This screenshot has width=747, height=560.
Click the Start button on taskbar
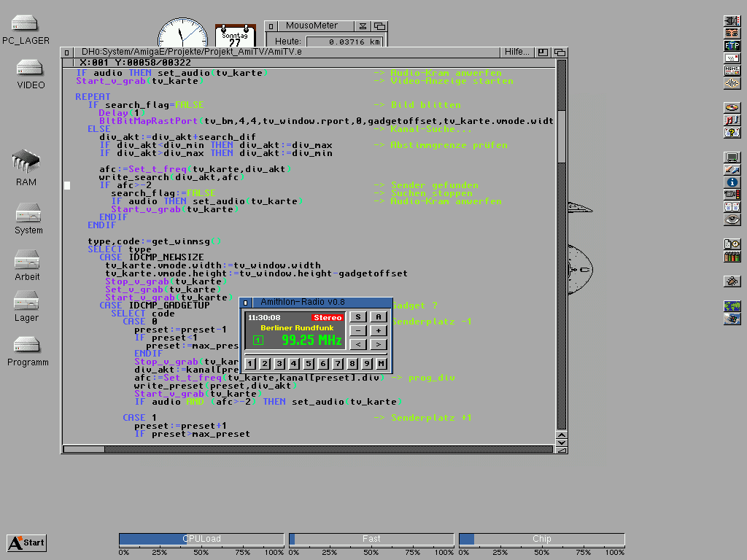27,542
